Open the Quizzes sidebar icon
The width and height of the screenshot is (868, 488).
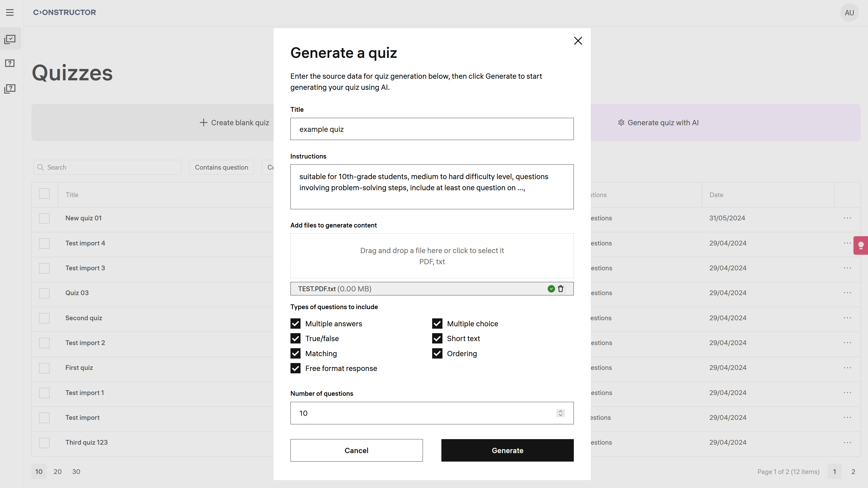tap(10, 39)
